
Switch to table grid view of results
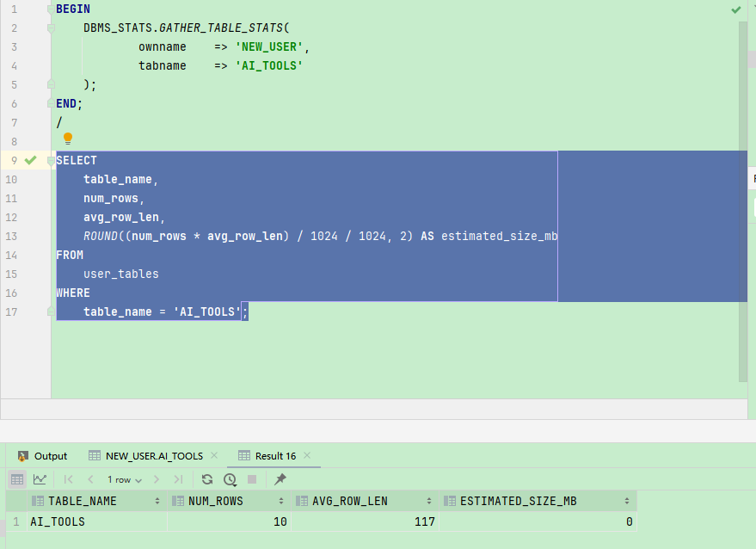pyautogui.click(x=17, y=479)
